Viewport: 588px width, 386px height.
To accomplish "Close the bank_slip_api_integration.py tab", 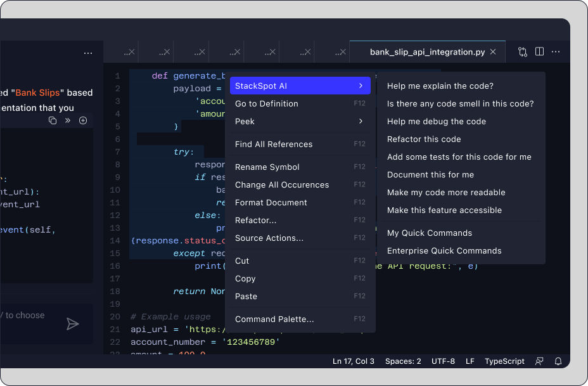I will pyautogui.click(x=493, y=52).
